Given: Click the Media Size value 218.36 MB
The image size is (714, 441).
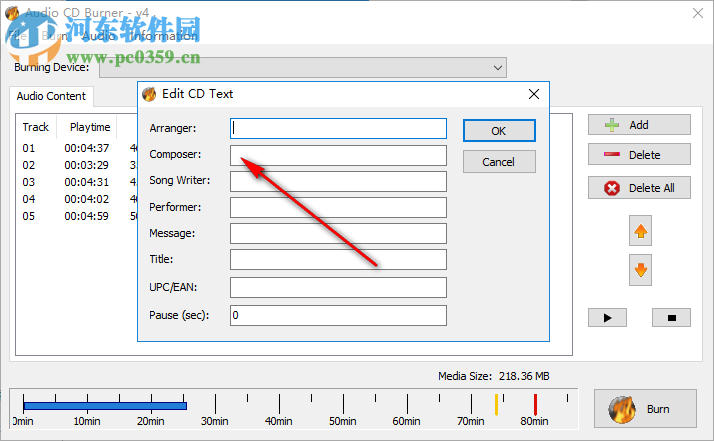Looking at the screenshot, I should click(x=524, y=376).
